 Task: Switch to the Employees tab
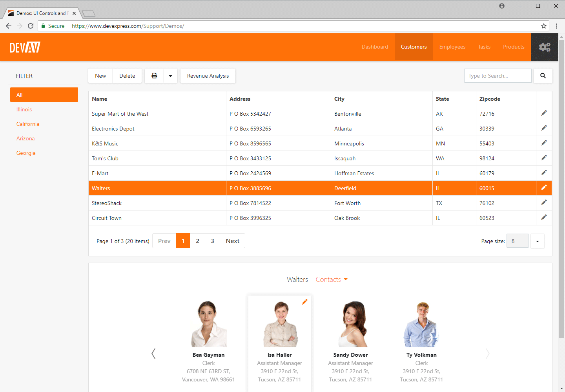(x=452, y=47)
